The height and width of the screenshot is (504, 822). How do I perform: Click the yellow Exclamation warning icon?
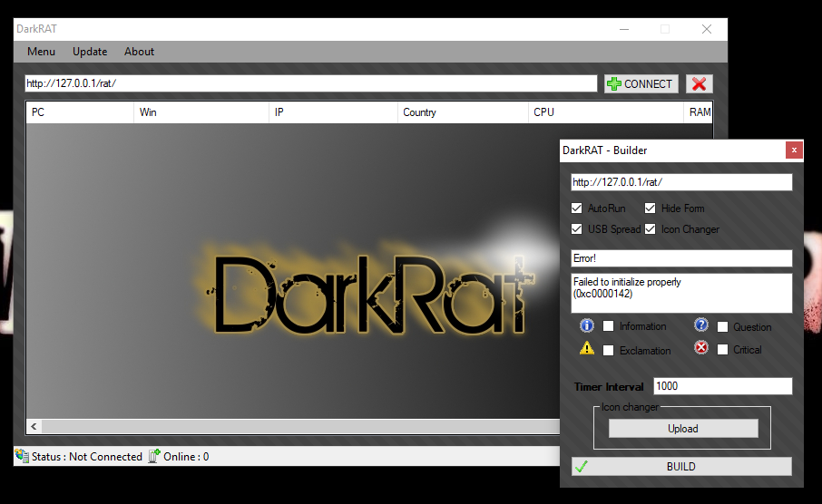tap(587, 348)
